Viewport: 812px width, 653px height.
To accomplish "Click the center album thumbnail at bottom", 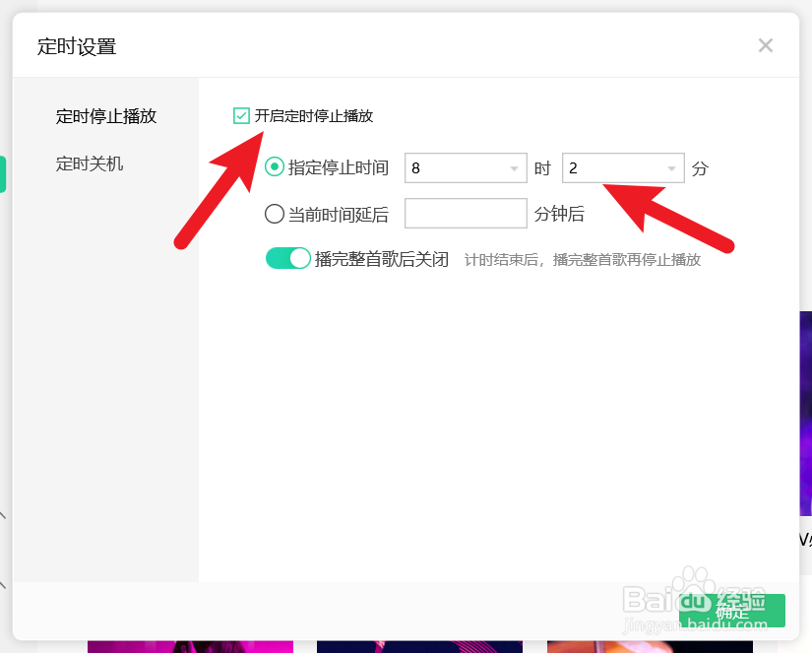I will point(419,645).
